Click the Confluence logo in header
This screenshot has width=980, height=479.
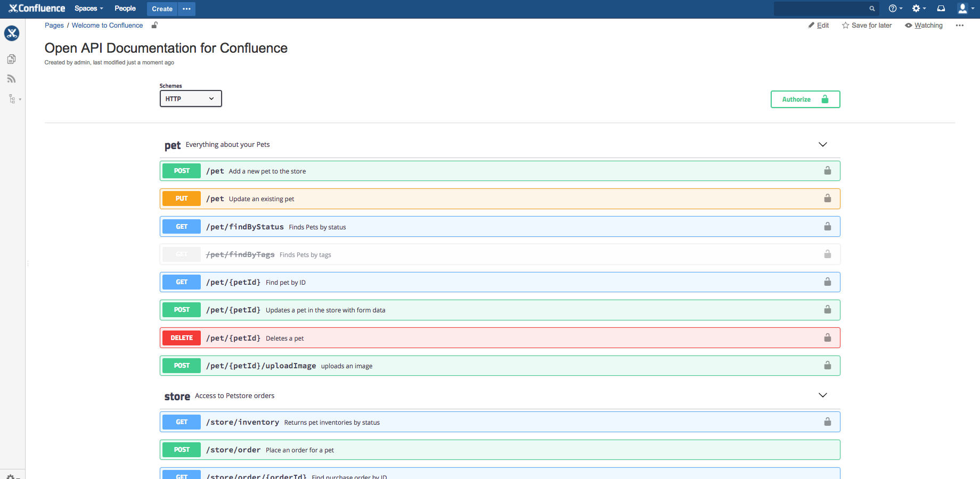[x=37, y=9]
